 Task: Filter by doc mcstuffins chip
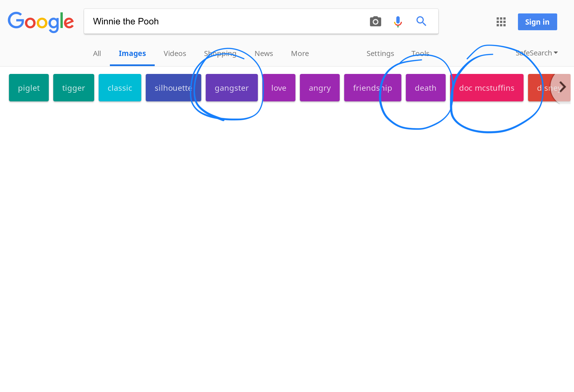coord(487,88)
